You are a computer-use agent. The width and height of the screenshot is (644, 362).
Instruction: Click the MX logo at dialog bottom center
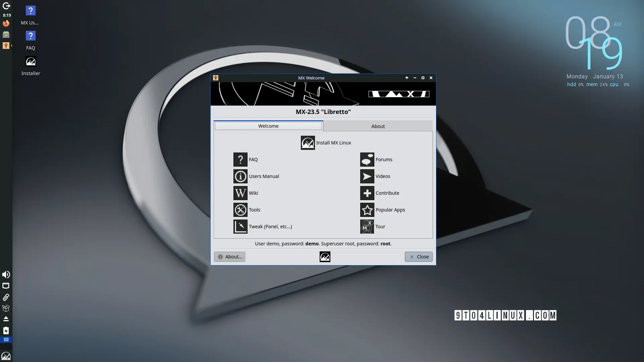pyautogui.click(x=325, y=257)
